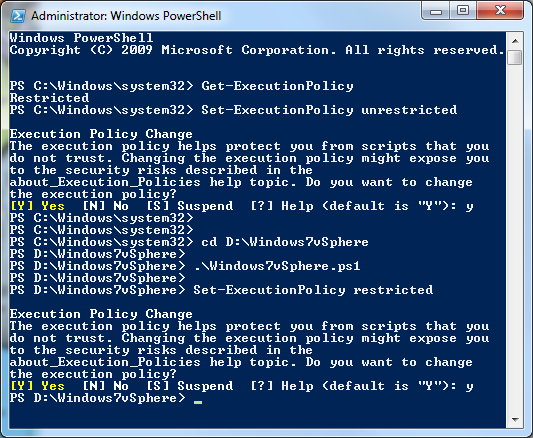
Task: Click the blinking cursor at the last prompt
Action: pos(198,402)
